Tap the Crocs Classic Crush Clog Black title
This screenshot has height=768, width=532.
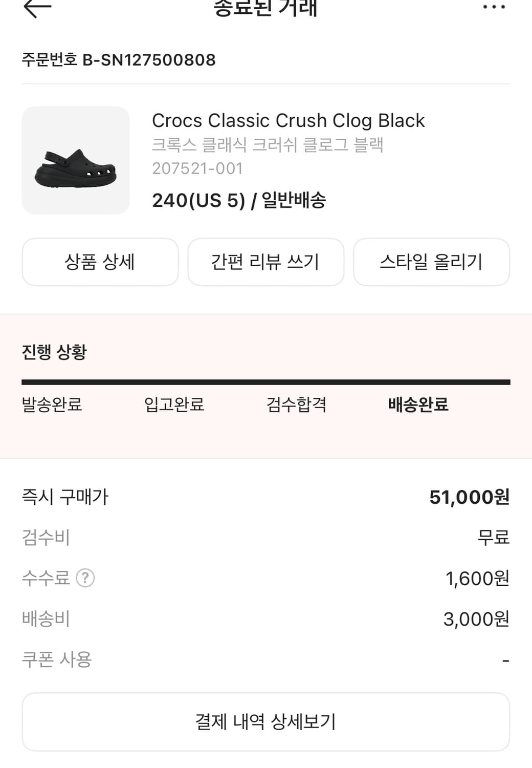(x=288, y=121)
